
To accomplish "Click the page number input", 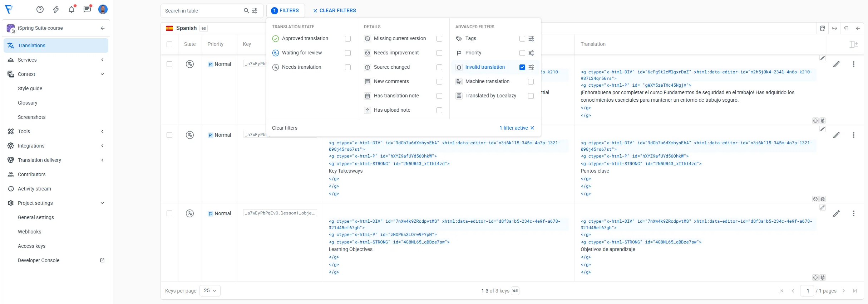I will (x=808, y=291).
